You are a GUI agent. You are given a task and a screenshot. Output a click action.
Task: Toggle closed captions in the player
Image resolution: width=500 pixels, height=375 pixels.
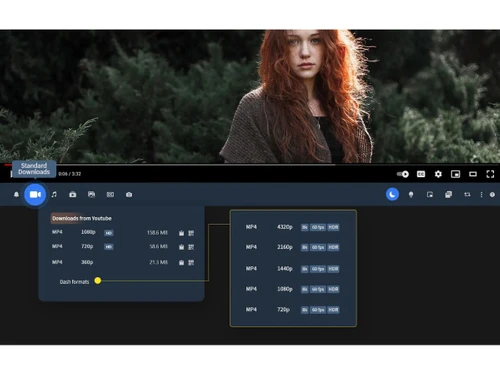tap(421, 174)
